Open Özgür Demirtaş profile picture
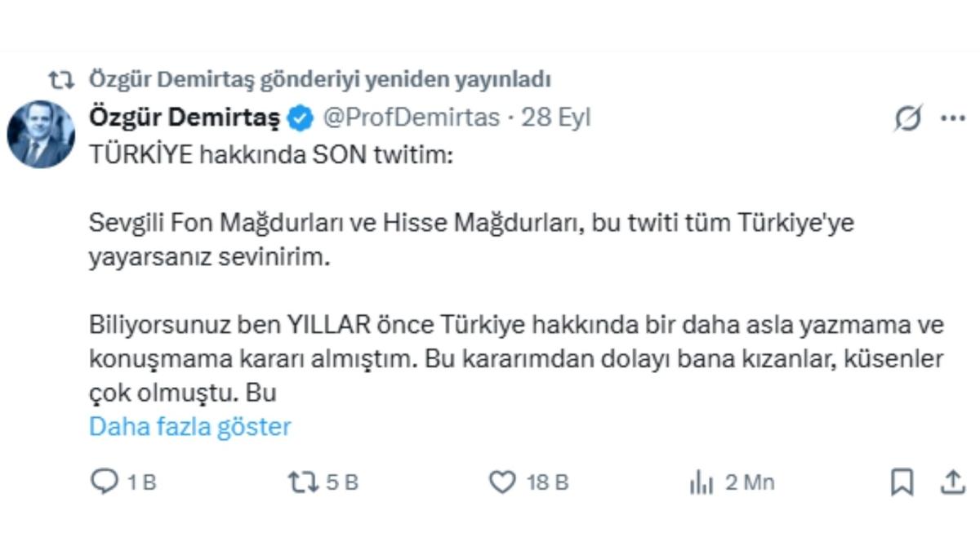Image resolution: width=980 pixels, height=551 pixels. 41,135
